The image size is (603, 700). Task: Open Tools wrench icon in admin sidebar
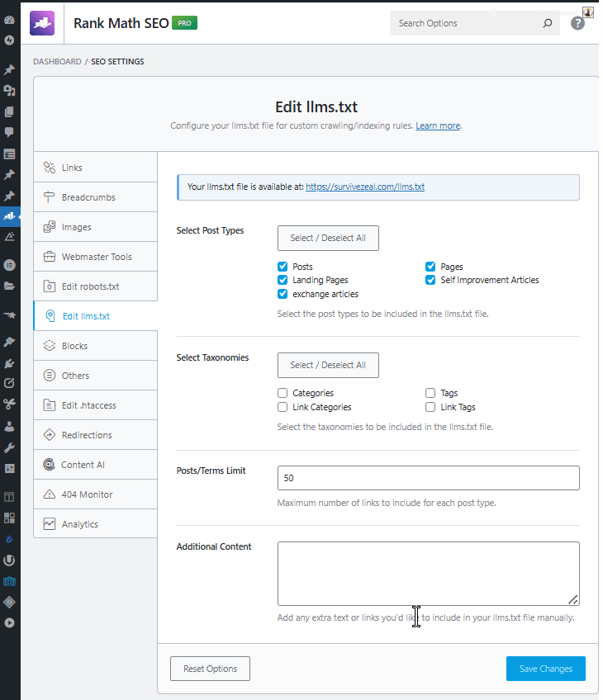pos(9,448)
